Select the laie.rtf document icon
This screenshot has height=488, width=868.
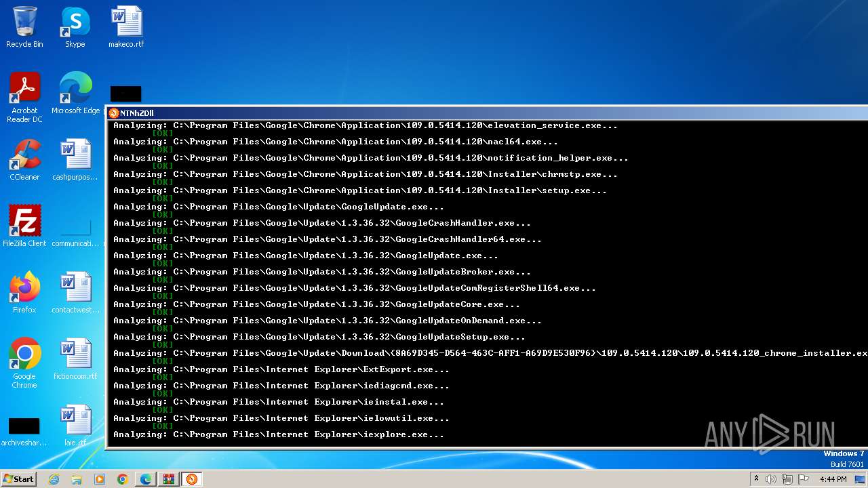(75, 426)
